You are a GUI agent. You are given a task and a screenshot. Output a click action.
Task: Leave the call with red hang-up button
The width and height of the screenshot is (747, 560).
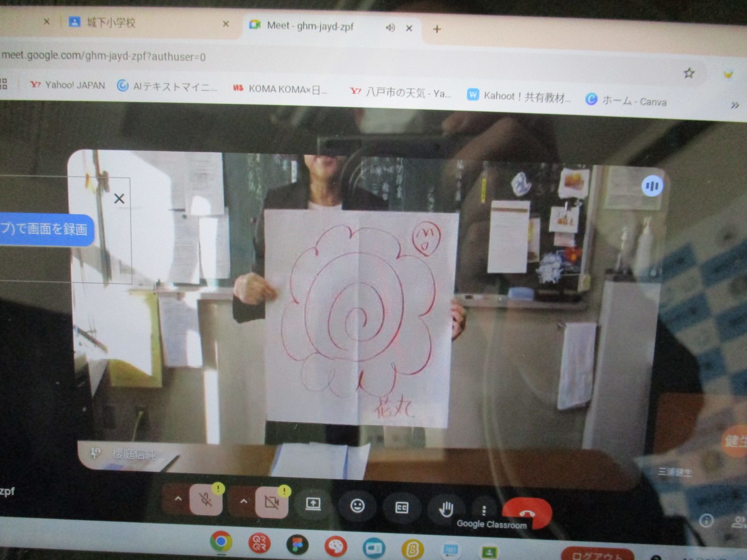click(x=527, y=512)
